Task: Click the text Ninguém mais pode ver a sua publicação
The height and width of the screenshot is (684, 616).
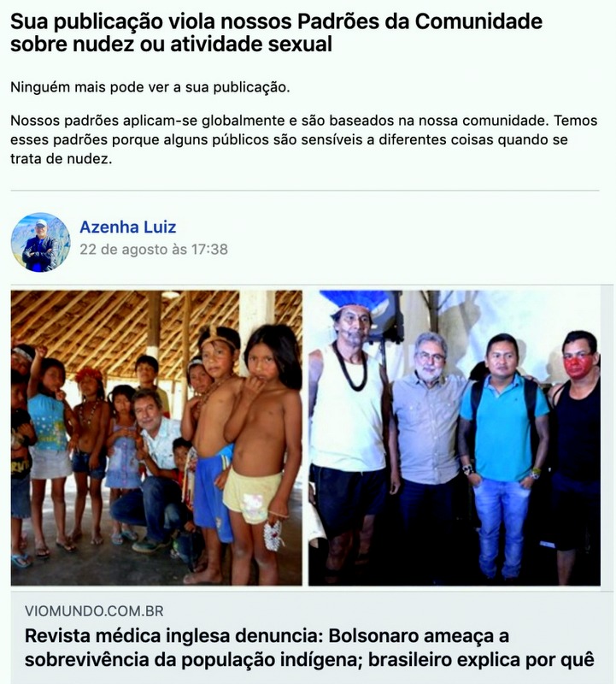Action: point(150,87)
